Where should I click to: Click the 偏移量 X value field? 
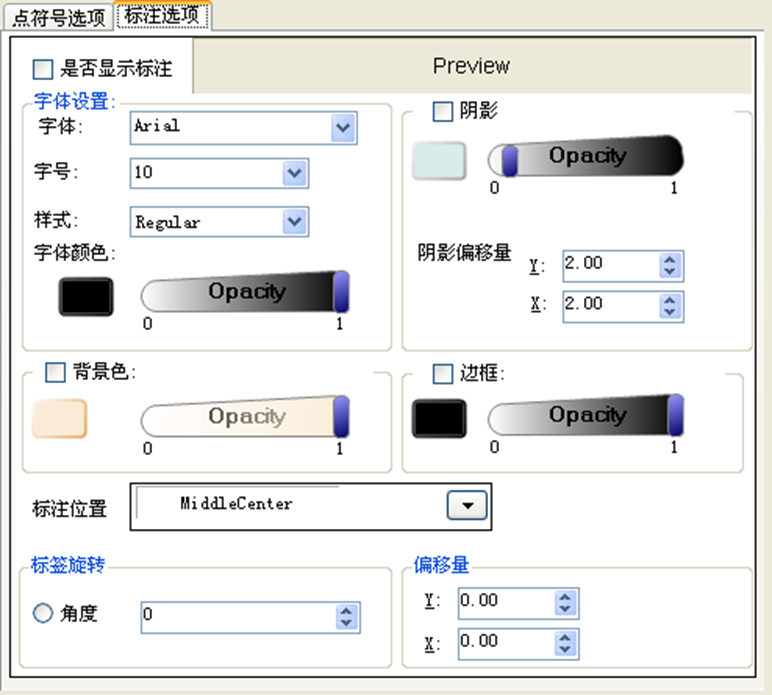point(505,642)
